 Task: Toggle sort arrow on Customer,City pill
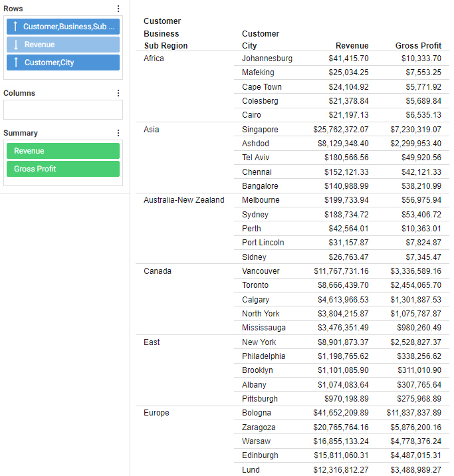15,62
